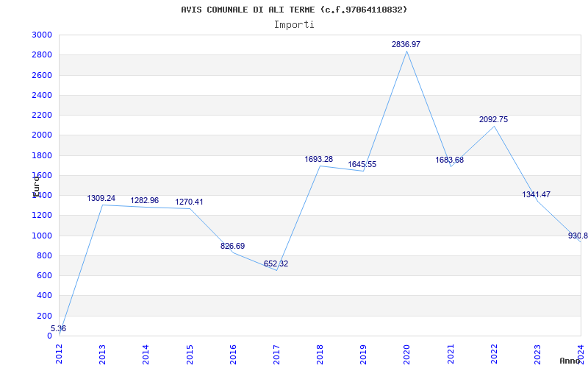
Task: Select the 1341.47 data label
Action: tap(537, 194)
